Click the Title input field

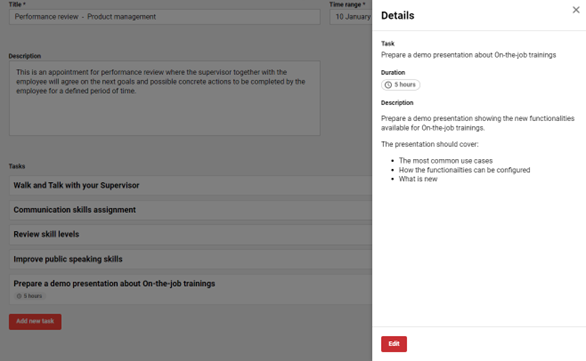coord(164,17)
